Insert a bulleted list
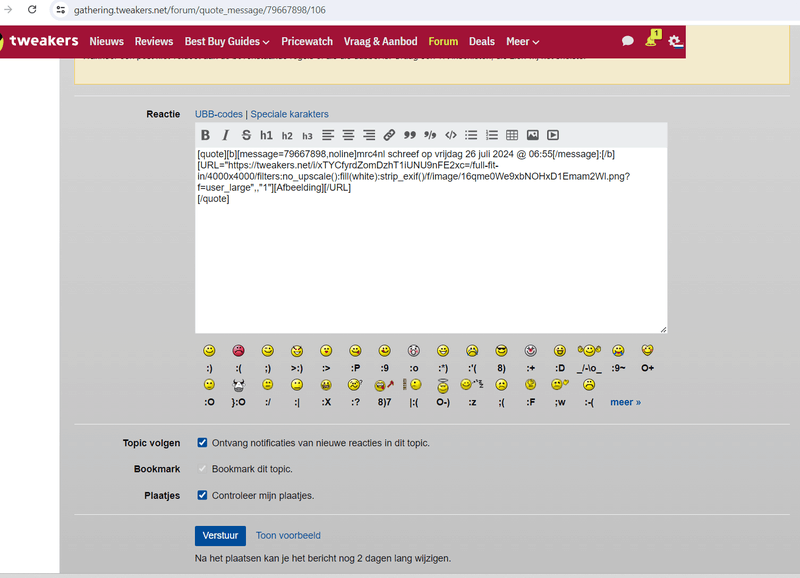800x578 pixels. (x=471, y=135)
